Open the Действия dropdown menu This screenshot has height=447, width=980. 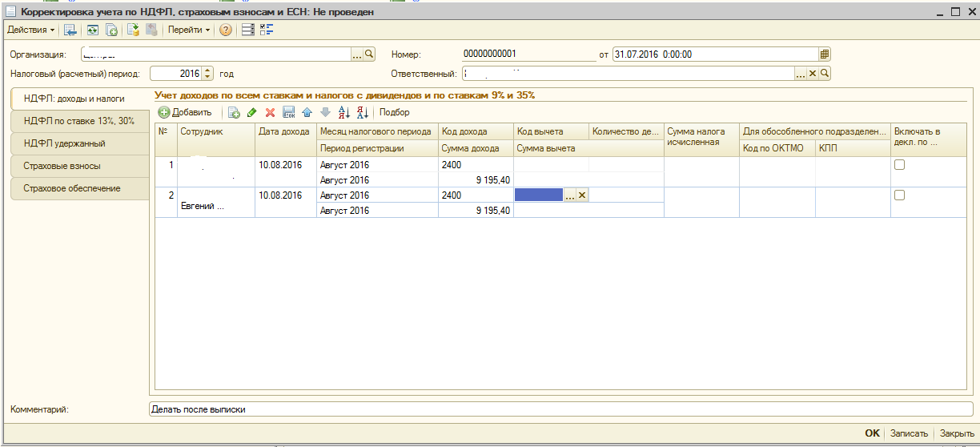point(30,30)
